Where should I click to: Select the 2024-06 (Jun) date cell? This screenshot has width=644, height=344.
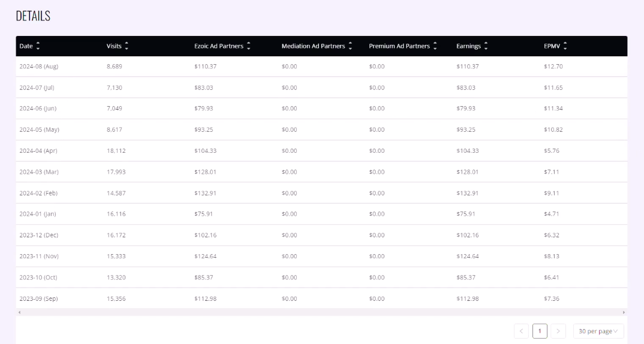coord(38,108)
